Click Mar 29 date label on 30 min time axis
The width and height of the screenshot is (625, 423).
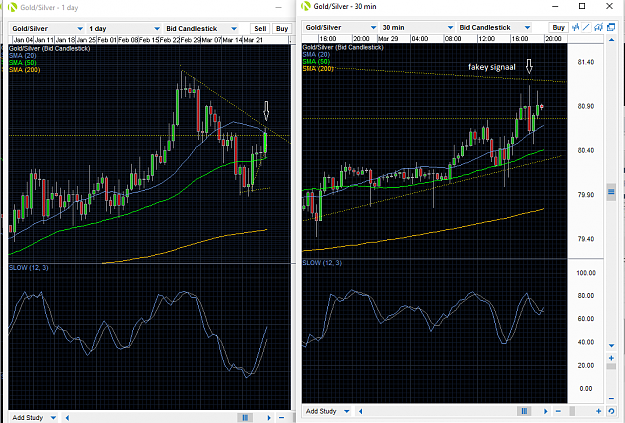388,39
